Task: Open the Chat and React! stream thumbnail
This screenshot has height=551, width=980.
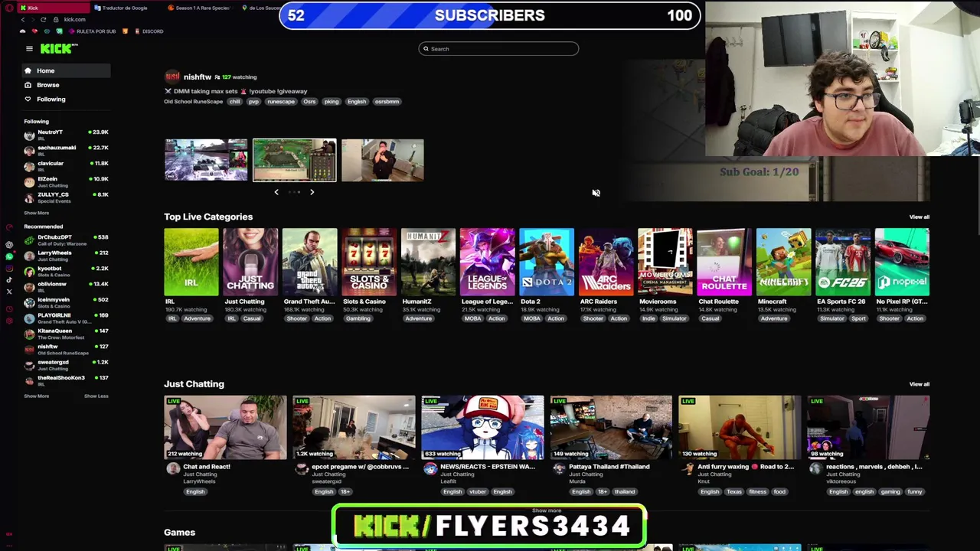Action: tap(225, 428)
